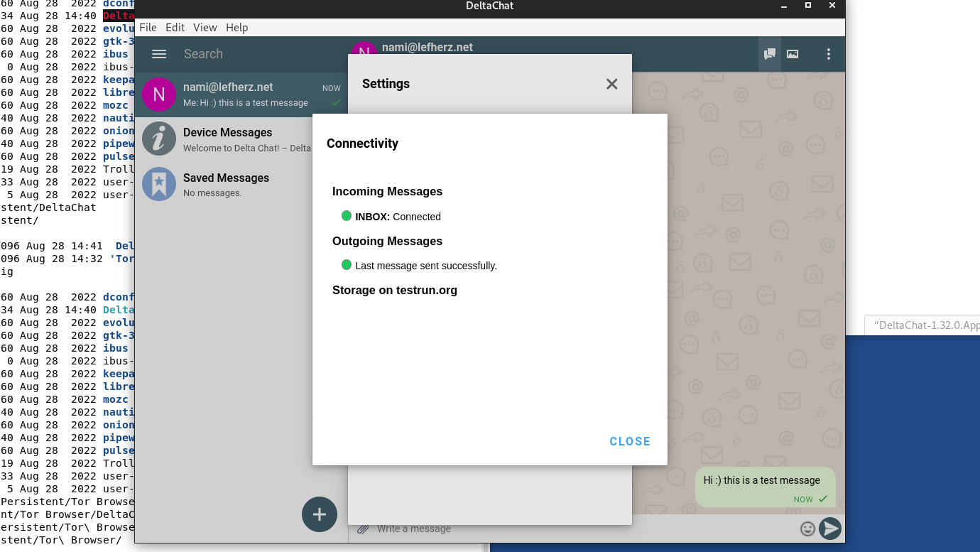
Task: Click the green outgoing status dot
Action: pyautogui.click(x=347, y=265)
